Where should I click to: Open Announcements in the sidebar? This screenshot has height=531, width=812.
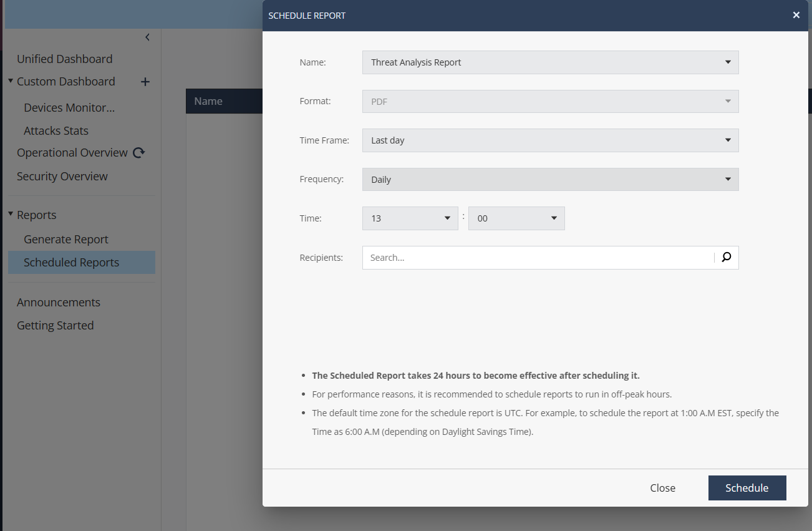[x=59, y=303]
